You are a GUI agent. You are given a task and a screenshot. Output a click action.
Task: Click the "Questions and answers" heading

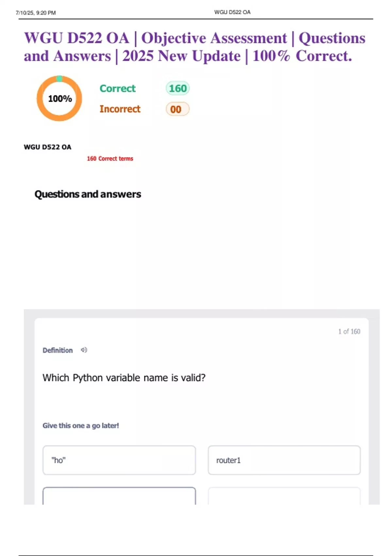88,194
